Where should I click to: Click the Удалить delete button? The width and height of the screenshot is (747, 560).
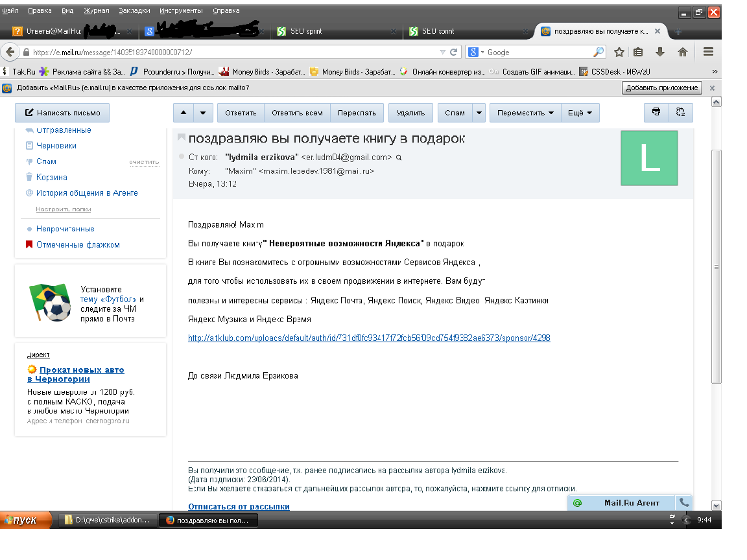[410, 113]
